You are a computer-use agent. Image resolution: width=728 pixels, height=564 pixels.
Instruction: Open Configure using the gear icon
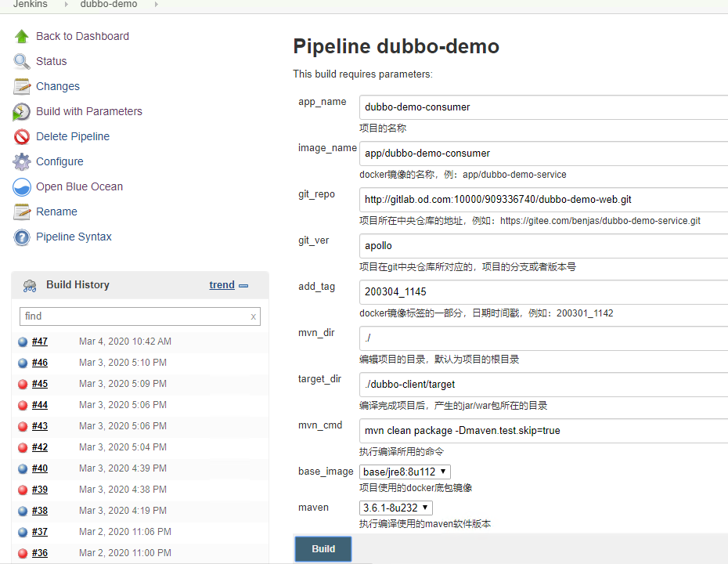click(22, 162)
